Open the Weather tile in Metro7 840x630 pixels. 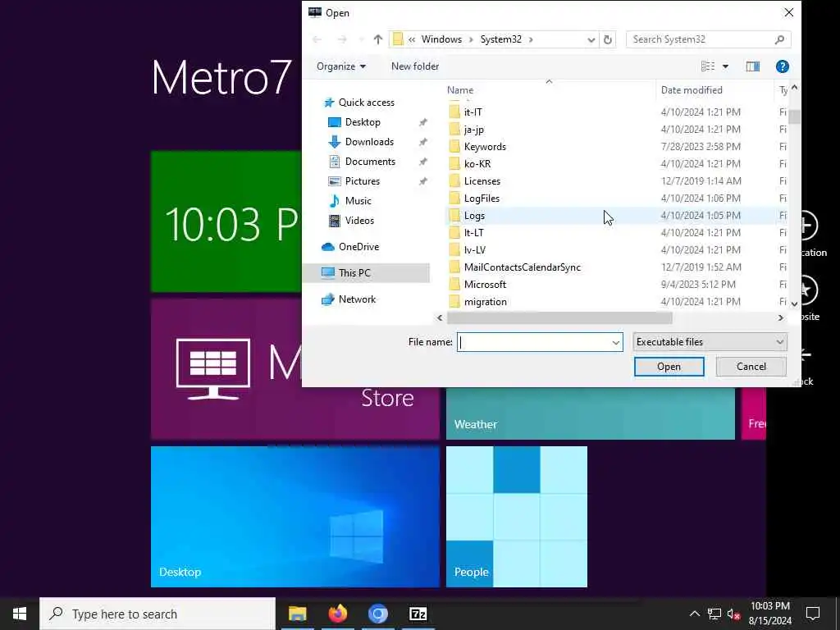click(591, 413)
